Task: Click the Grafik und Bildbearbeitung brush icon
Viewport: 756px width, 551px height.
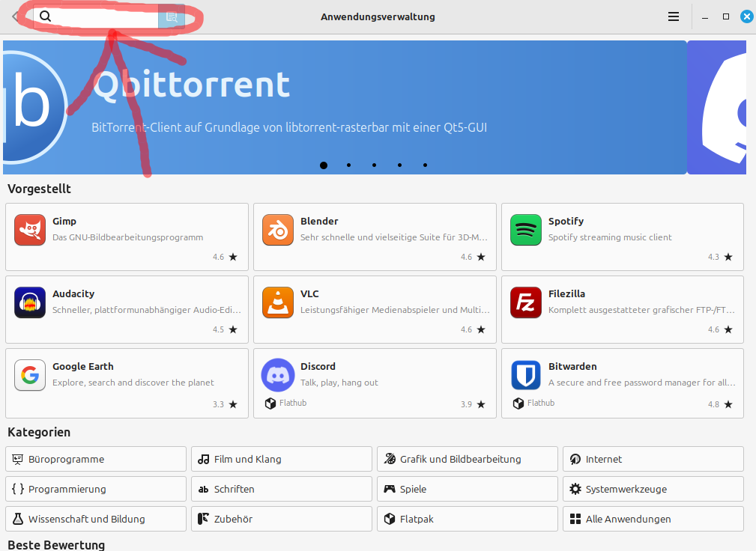Action: (x=390, y=459)
